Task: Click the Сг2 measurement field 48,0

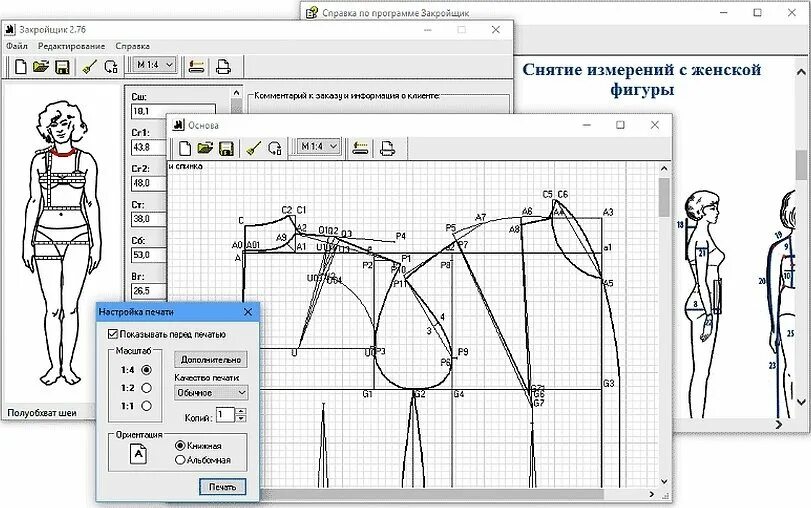Action: pyautogui.click(x=149, y=183)
